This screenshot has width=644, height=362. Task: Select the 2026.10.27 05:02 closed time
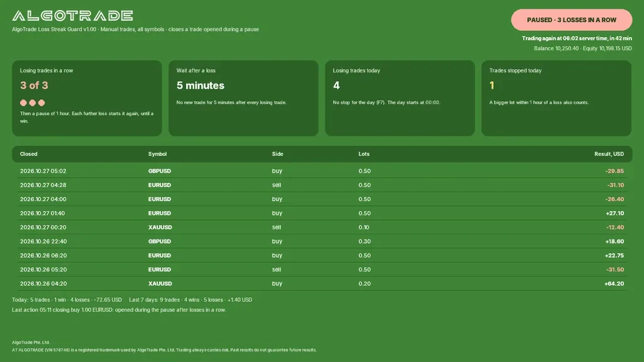[43, 171]
